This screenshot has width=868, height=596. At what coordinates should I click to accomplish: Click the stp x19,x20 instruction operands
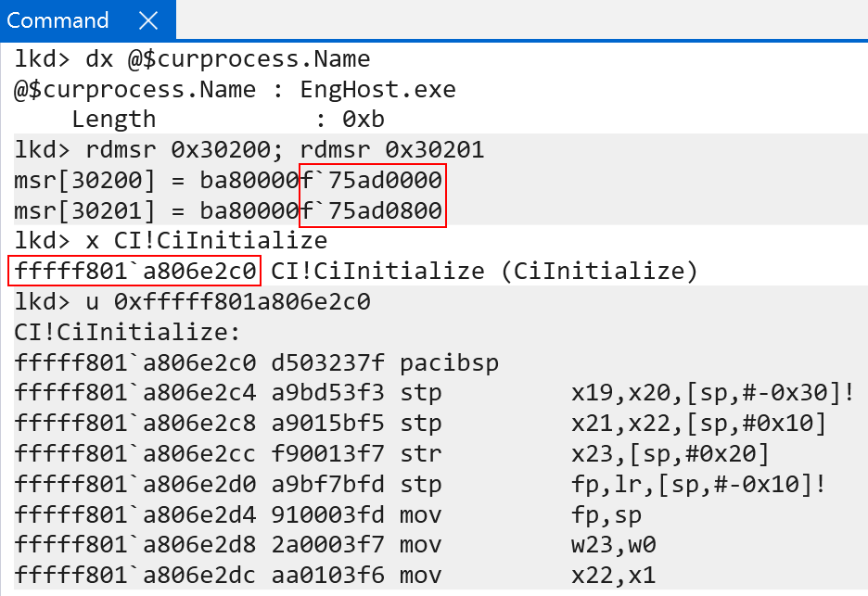pos(712,393)
